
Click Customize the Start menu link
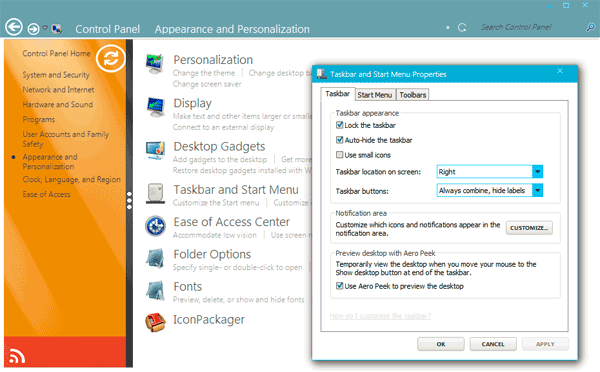216,203
